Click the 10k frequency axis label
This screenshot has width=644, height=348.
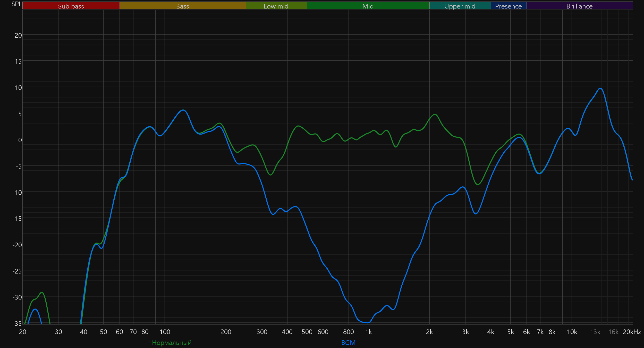tap(572, 332)
